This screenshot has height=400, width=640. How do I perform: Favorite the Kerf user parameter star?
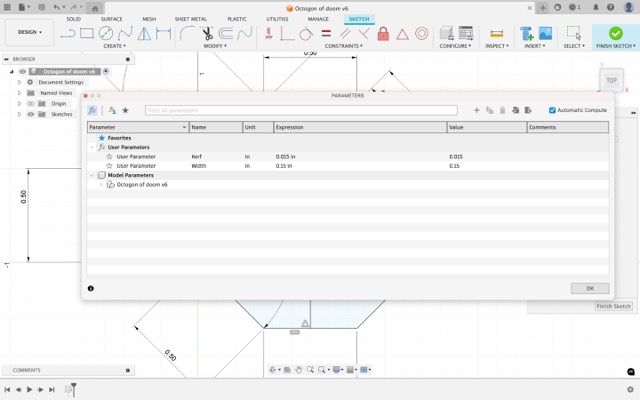coord(109,156)
